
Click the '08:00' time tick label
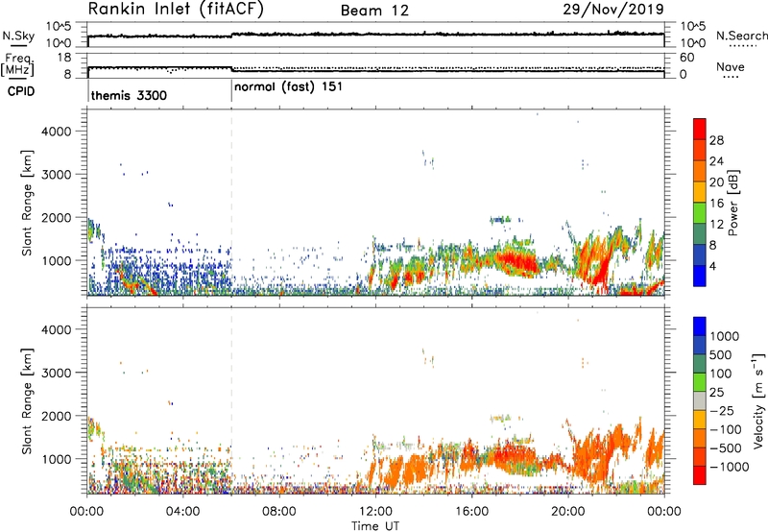(278, 512)
